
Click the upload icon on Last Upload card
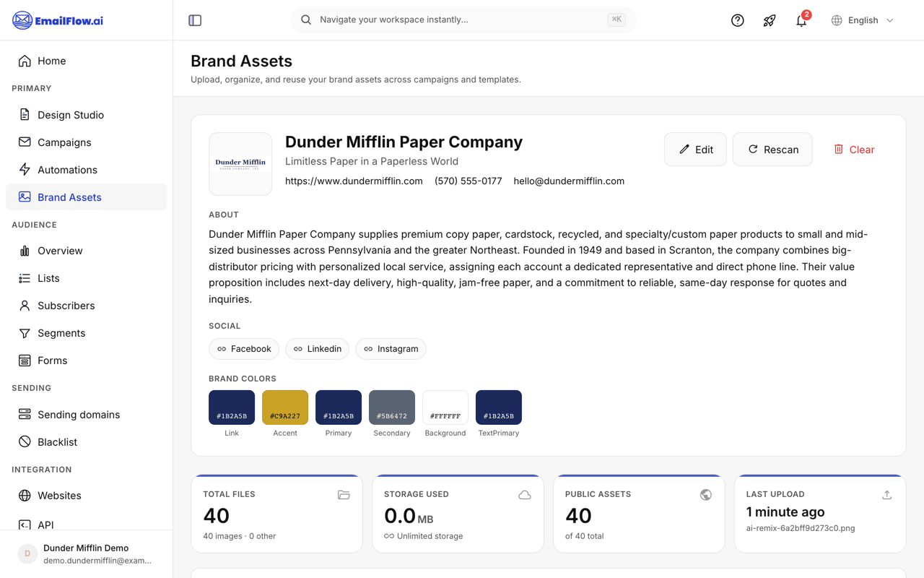tap(887, 495)
